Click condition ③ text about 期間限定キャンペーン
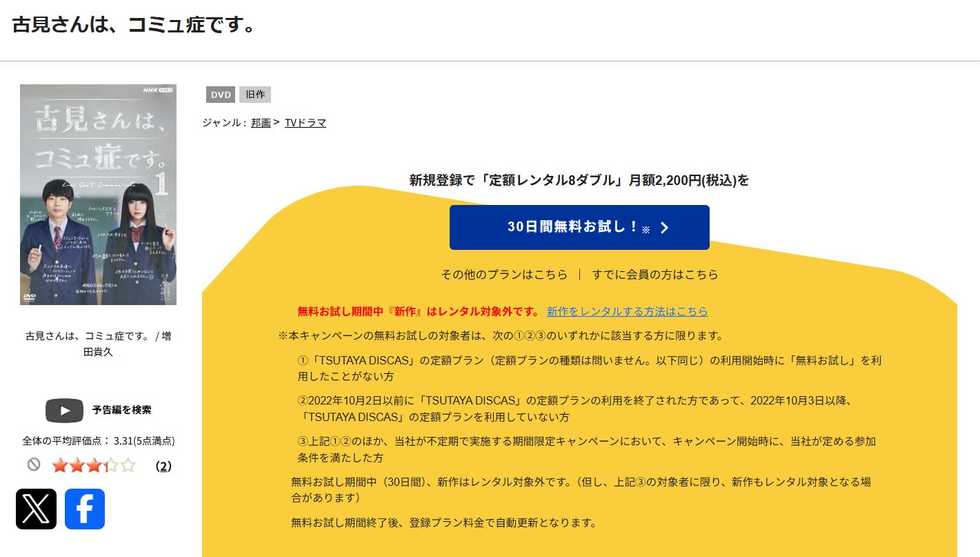 pos(587,449)
